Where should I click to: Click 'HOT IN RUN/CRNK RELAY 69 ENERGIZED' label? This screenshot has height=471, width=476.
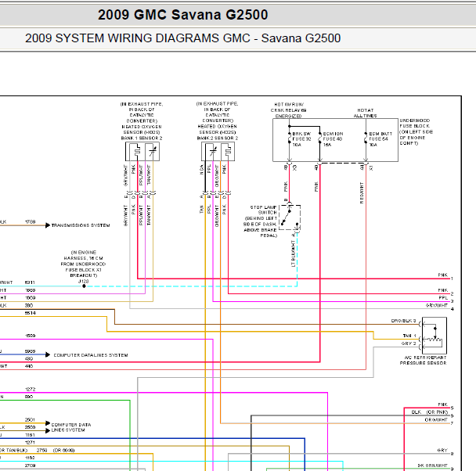[x=289, y=110]
